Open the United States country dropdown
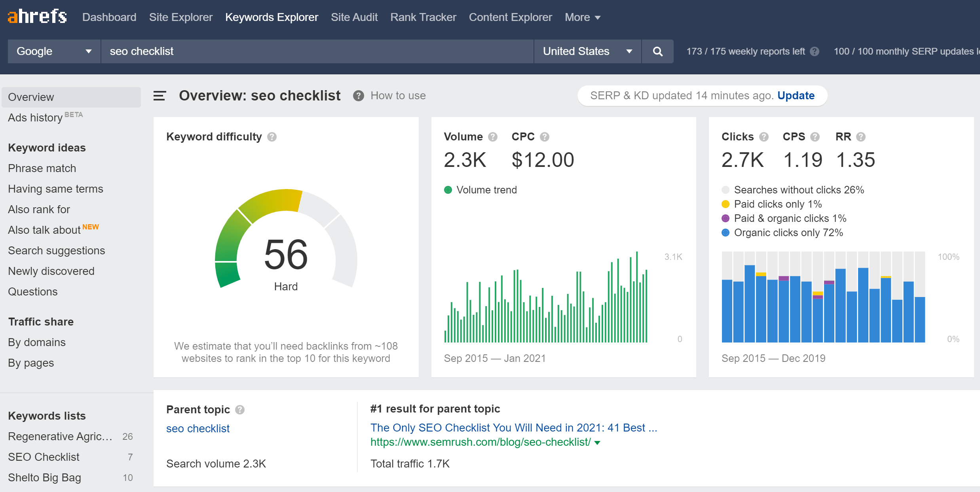Screen dimensions: 980x492 [x=587, y=51]
